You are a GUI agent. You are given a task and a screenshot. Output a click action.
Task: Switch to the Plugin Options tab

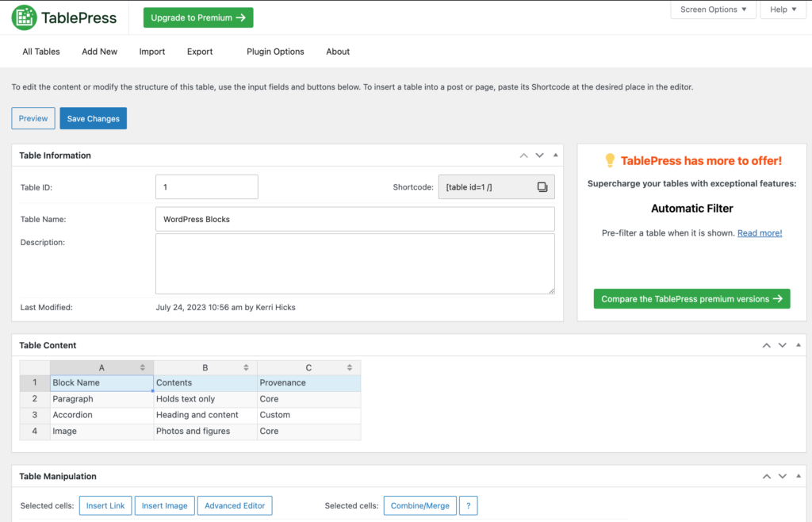point(275,51)
